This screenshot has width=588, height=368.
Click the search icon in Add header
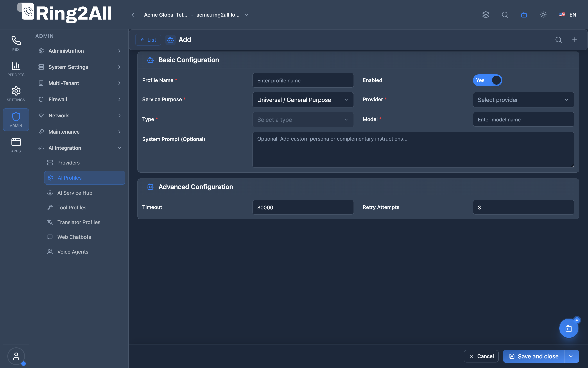[559, 40]
